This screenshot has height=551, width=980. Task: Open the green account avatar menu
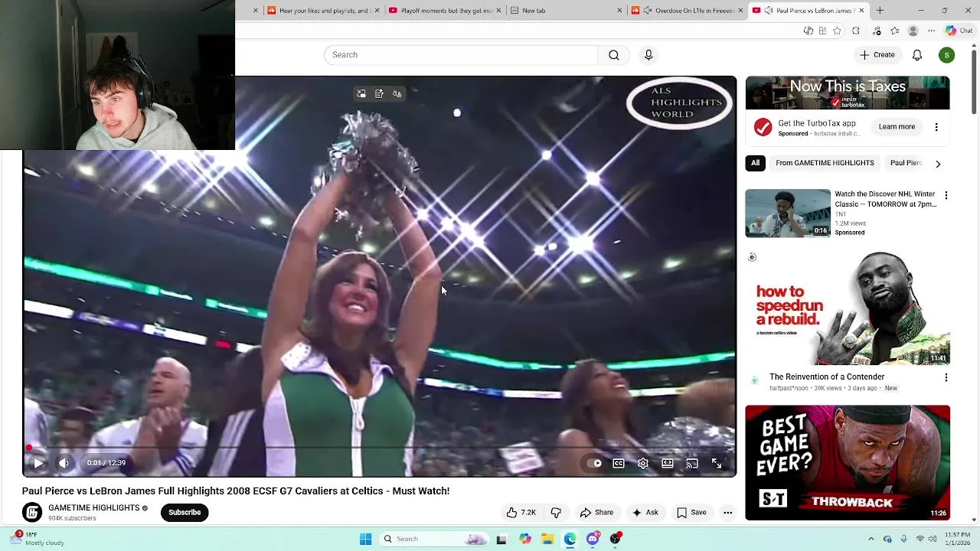pos(947,55)
